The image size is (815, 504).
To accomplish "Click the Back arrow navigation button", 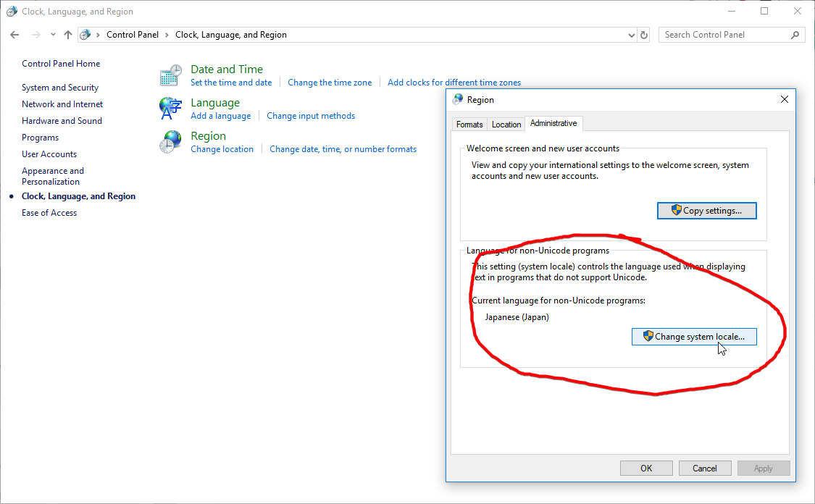I will [15, 35].
